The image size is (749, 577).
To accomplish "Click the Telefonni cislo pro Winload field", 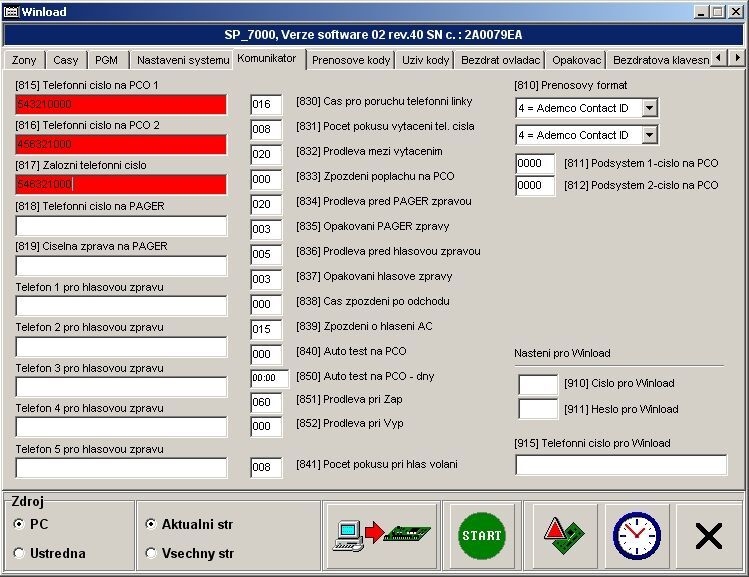I will [620, 464].
